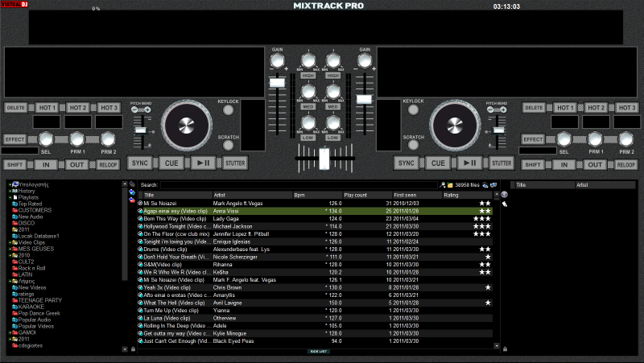Click the tag icon below the globe
The width and height of the screenshot is (644, 363).
click(505, 204)
